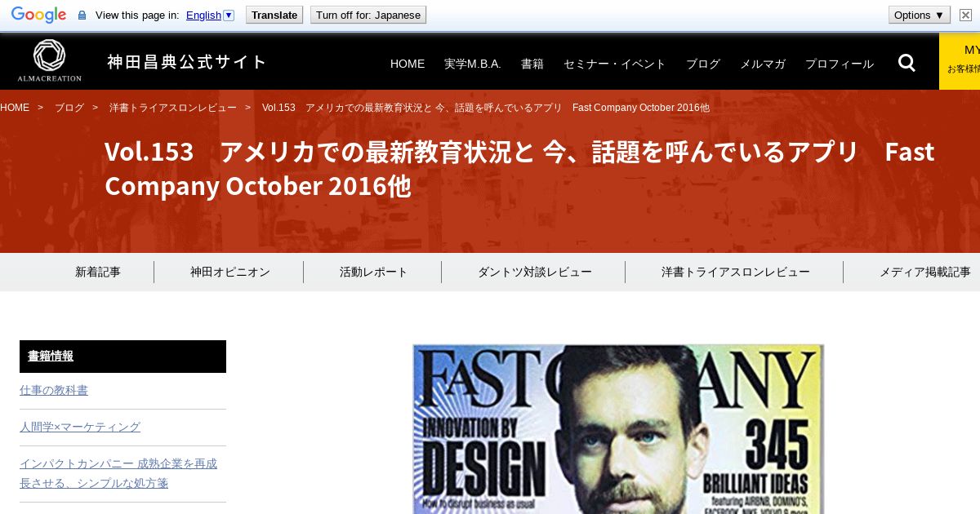The image size is (980, 514).
Task: Open the プロフィール menu item
Action: [840, 64]
